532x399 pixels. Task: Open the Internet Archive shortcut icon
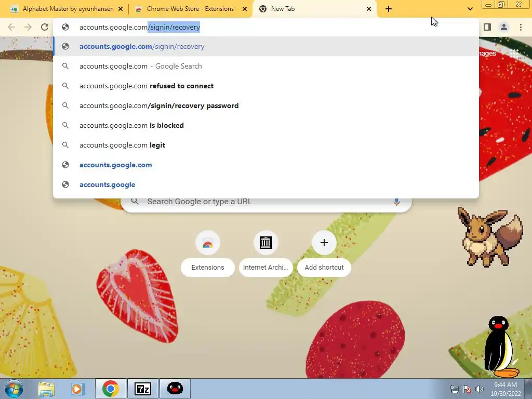pyautogui.click(x=265, y=243)
